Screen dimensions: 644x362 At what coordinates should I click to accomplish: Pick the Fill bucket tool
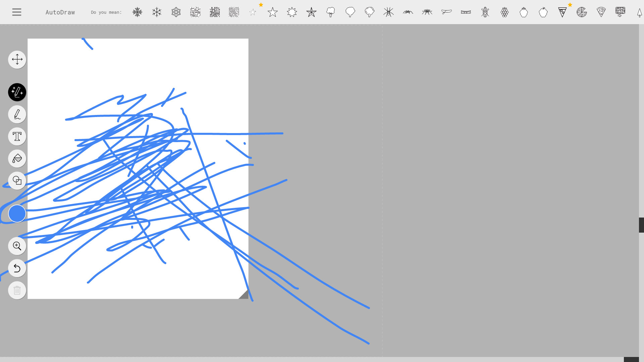pos(17,159)
